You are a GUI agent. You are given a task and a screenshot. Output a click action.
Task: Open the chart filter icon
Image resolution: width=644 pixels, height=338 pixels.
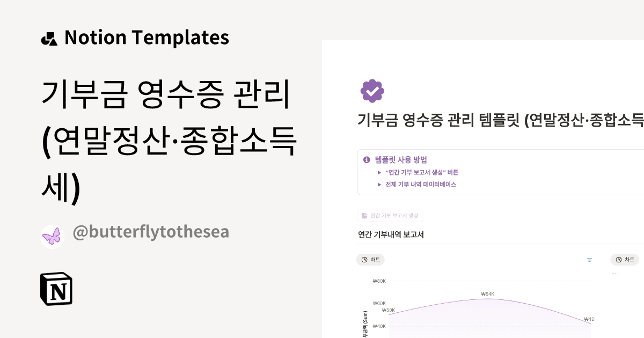pos(589,260)
